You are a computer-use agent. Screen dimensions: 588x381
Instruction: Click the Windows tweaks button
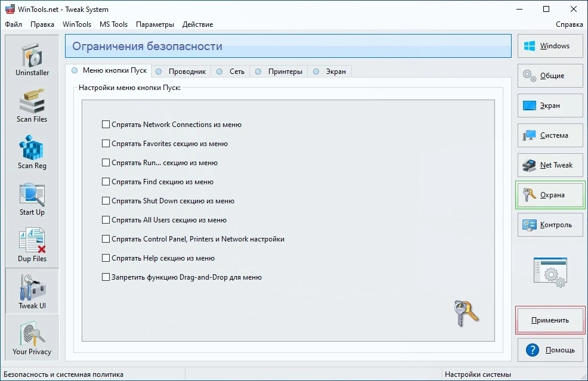[550, 46]
